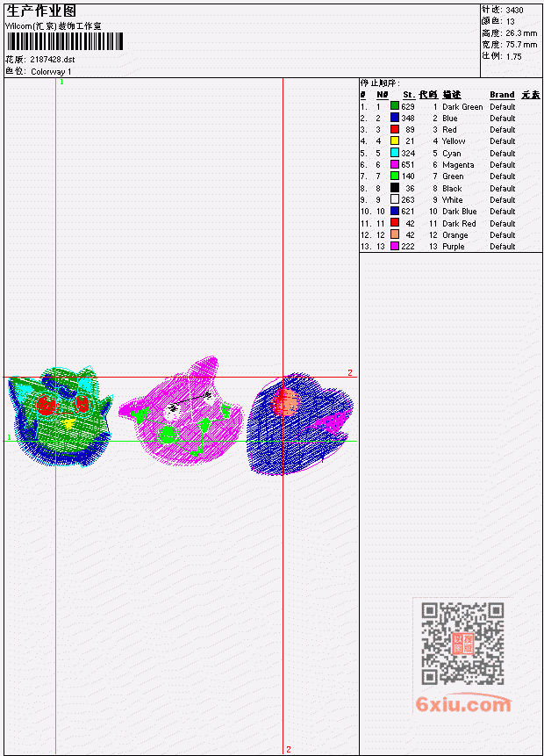Image resolution: width=544 pixels, height=756 pixels.
Task: Click the file name 2187428.dst
Action: (53, 60)
